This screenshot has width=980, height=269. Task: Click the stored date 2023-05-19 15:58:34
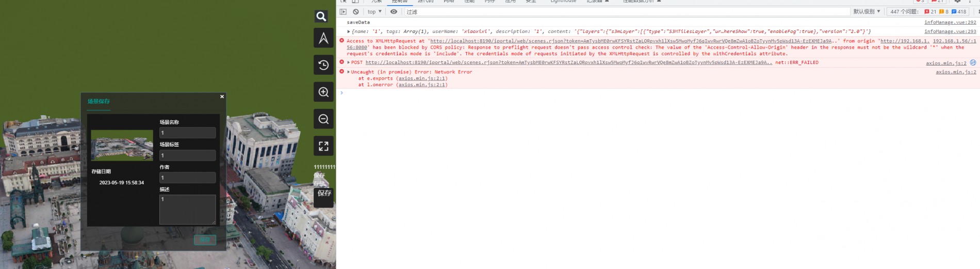coord(122,183)
